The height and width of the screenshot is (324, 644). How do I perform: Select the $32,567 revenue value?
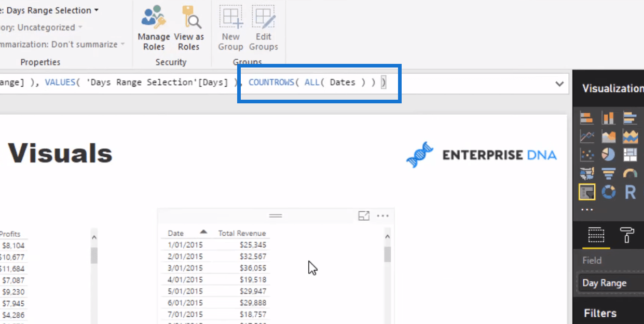(x=253, y=256)
